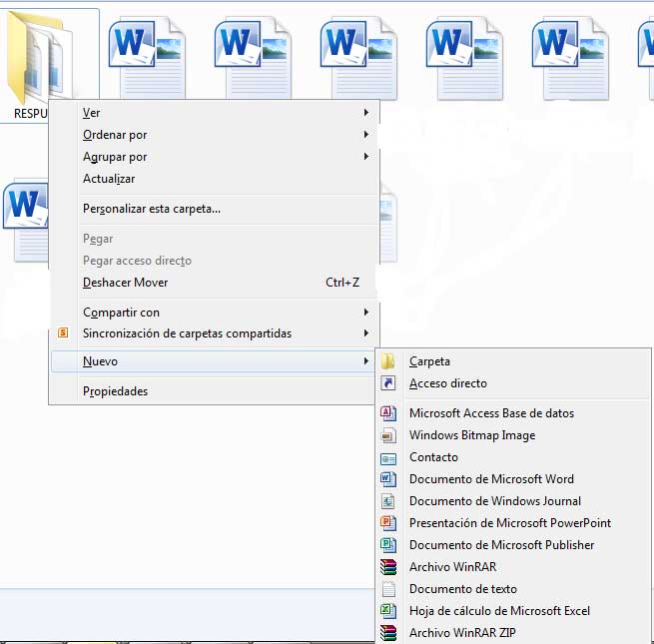This screenshot has height=644, width=654.
Task: Create a new Acceso directo
Action: tap(513, 383)
